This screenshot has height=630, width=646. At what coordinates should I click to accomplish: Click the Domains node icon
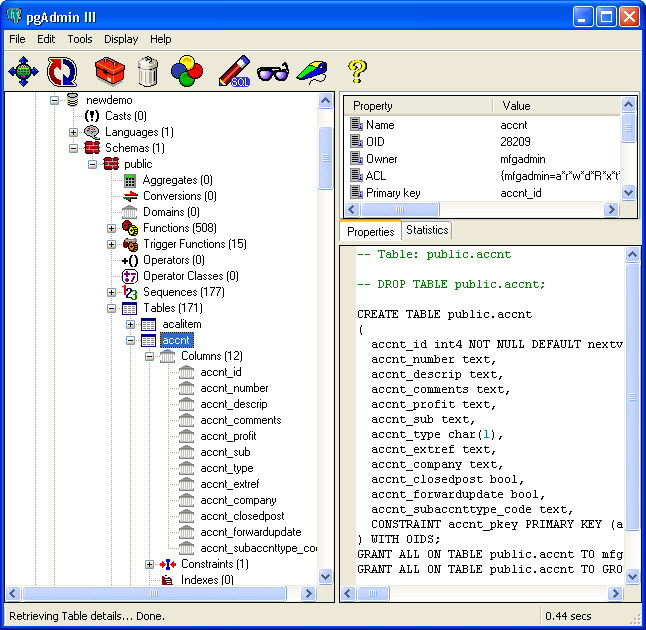[130, 212]
